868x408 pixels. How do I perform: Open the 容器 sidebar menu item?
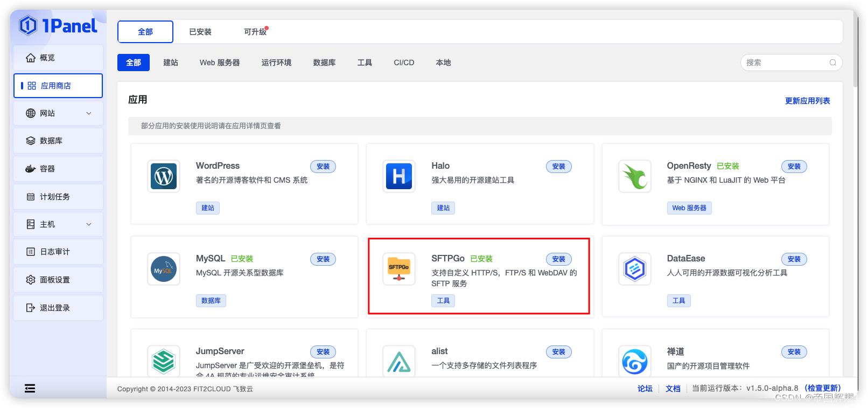[x=58, y=169]
